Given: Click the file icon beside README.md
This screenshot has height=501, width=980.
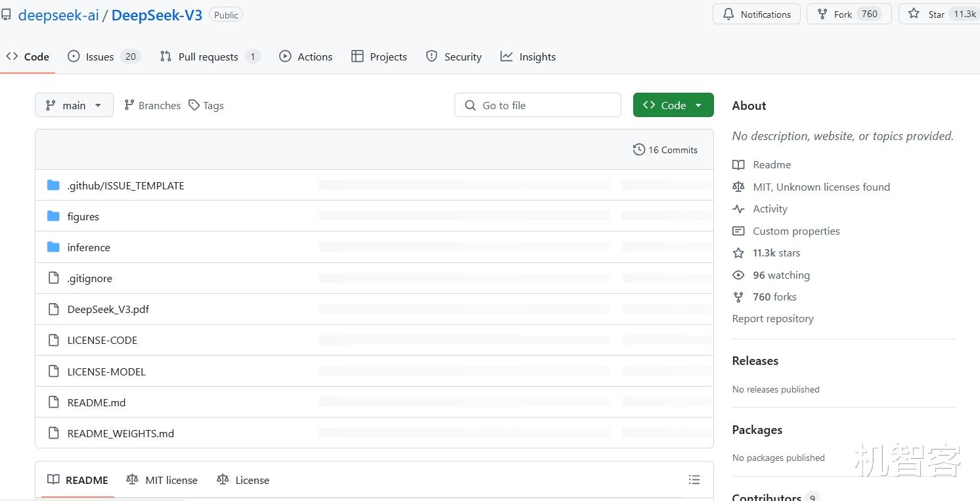Looking at the screenshot, I should pyautogui.click(x=54, y=402).
